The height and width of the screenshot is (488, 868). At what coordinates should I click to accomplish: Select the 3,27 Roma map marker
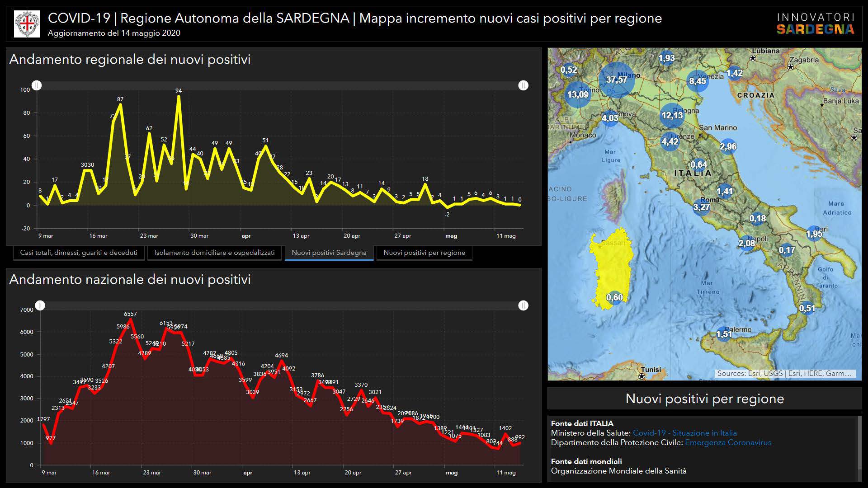tap(701, 207)
